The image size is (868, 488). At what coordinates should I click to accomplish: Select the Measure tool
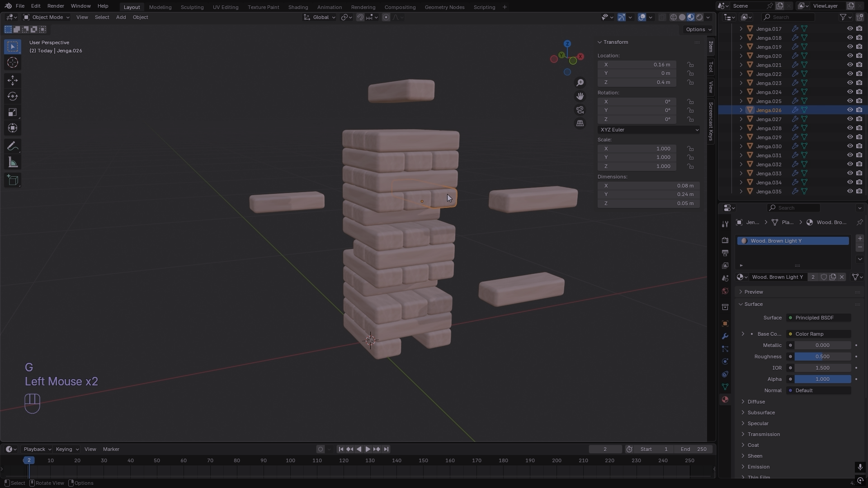click(13, 163)
